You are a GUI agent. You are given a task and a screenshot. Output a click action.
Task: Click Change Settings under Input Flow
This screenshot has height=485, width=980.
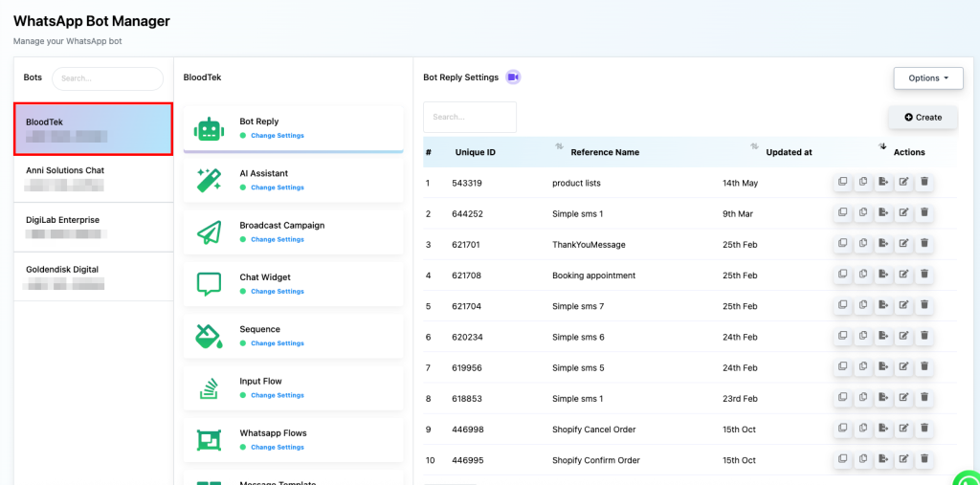pyautogui.click(x=277, y=395)
